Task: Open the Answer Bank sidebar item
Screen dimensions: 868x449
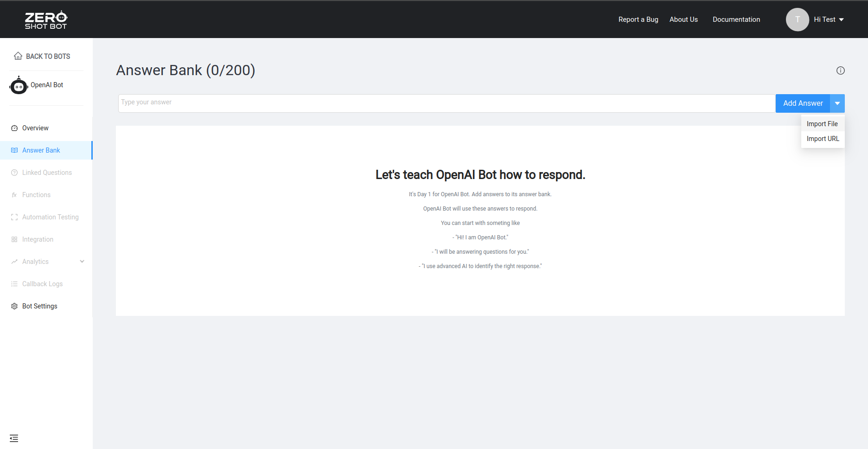Action: point(41,150)
